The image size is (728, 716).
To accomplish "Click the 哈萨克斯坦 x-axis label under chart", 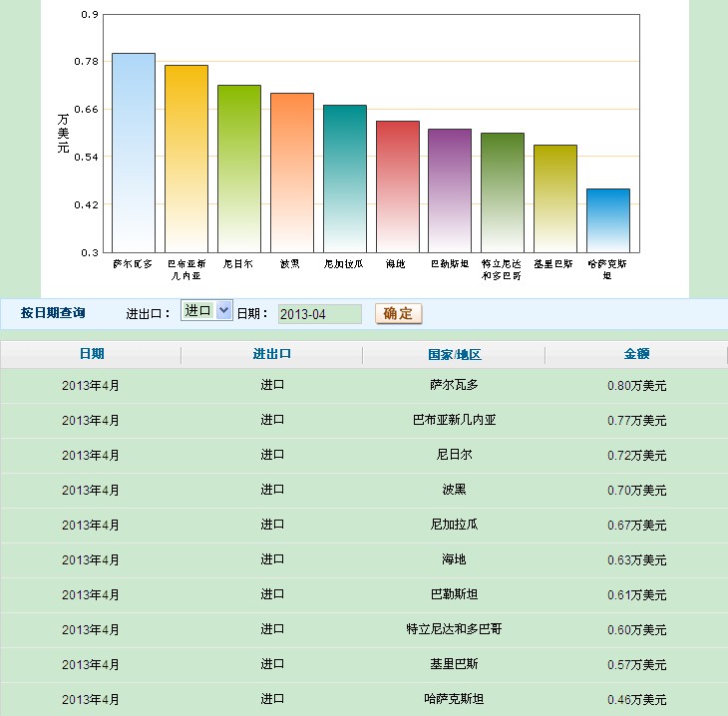I will (607, 269).
